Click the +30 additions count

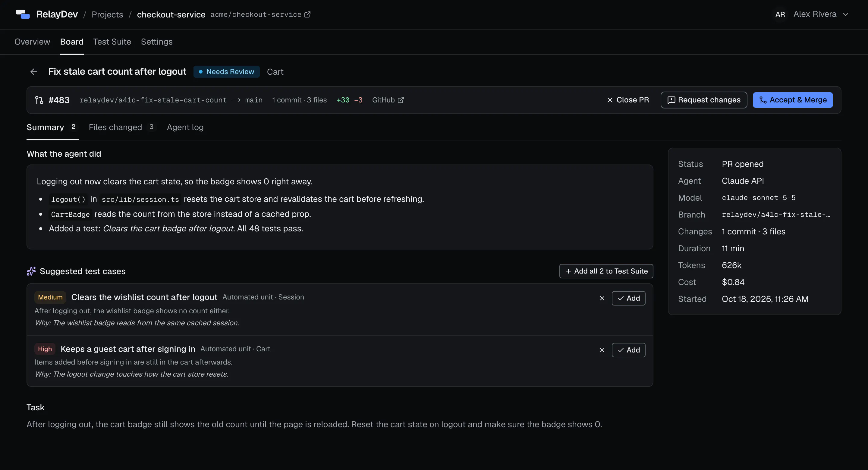click(x=343, y=100)
